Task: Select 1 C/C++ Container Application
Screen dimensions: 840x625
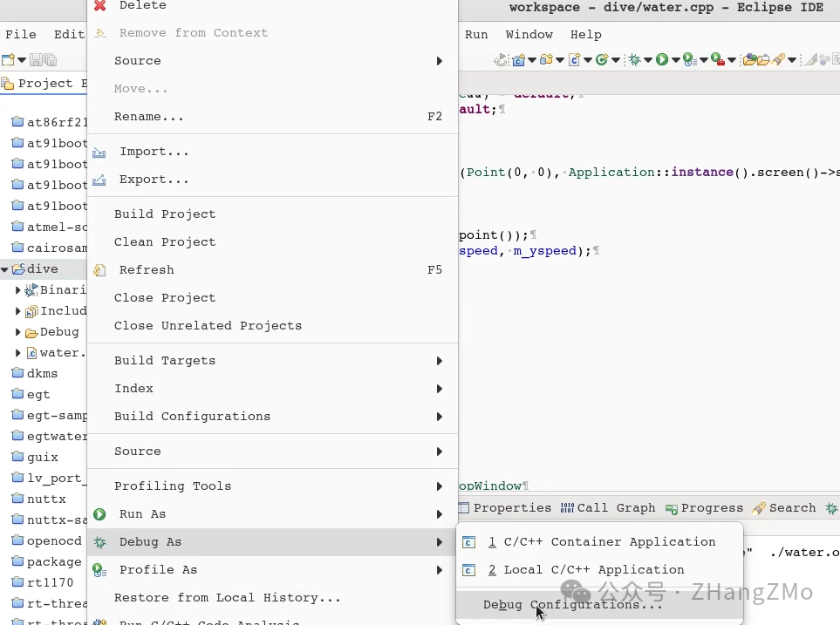Action: tap(599, 542)
